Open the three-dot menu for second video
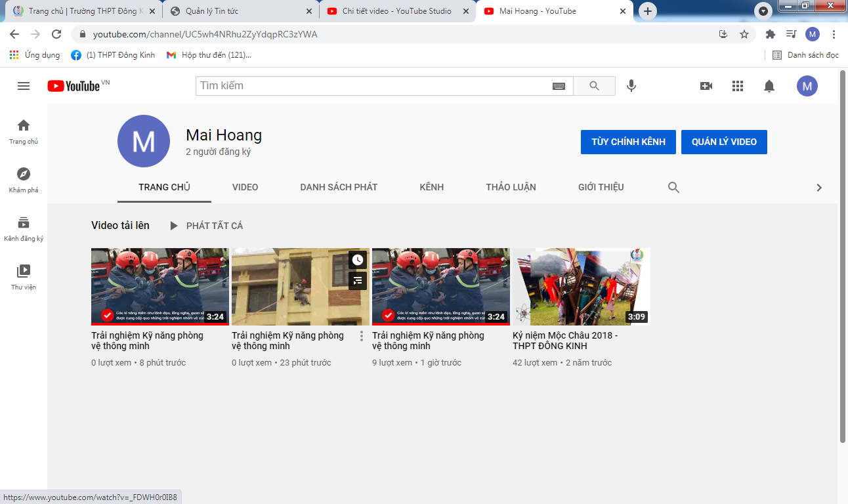 [362, 336]
